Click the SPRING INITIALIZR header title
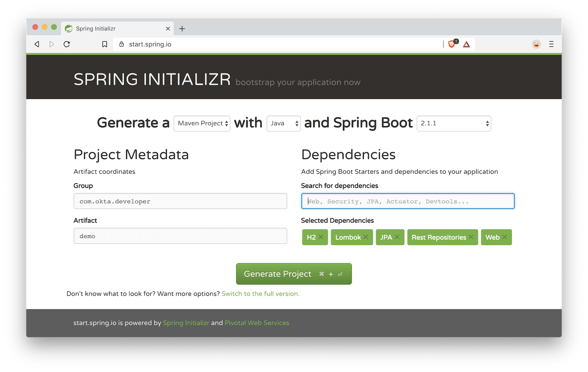Viewport: 588px width, 372px height. [x=152, y=79]
